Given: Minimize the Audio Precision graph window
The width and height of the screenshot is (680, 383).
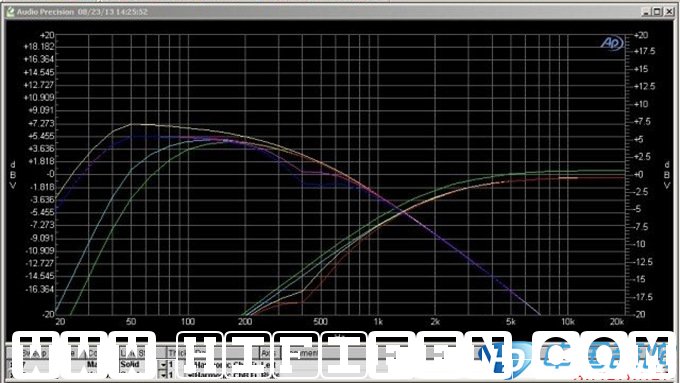Looking at the screenshot, I should point(646,12).
